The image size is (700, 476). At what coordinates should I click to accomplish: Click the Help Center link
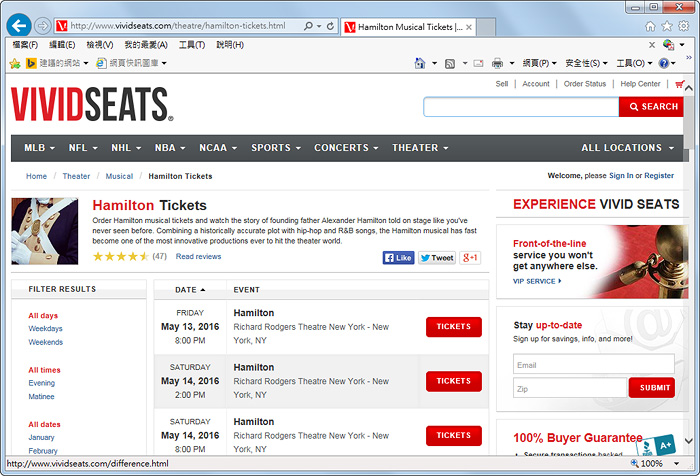pyautogui.click(x=640, y=84)
